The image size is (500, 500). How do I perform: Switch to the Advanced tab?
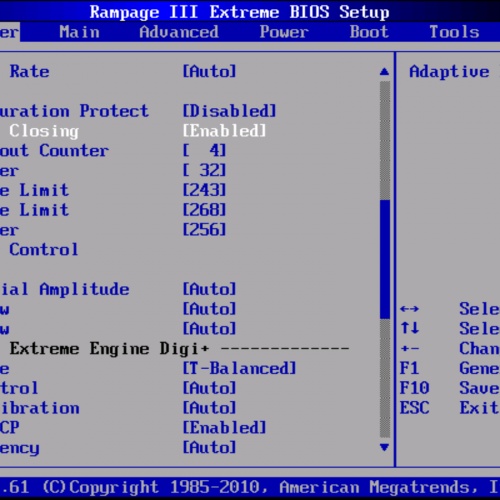point(179,32)
